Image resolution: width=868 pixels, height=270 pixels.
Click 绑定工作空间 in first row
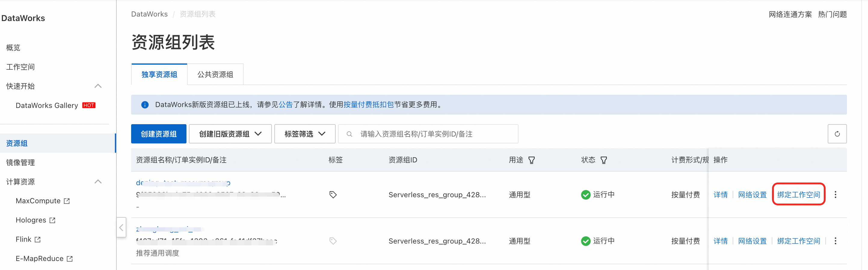[798, 195]
